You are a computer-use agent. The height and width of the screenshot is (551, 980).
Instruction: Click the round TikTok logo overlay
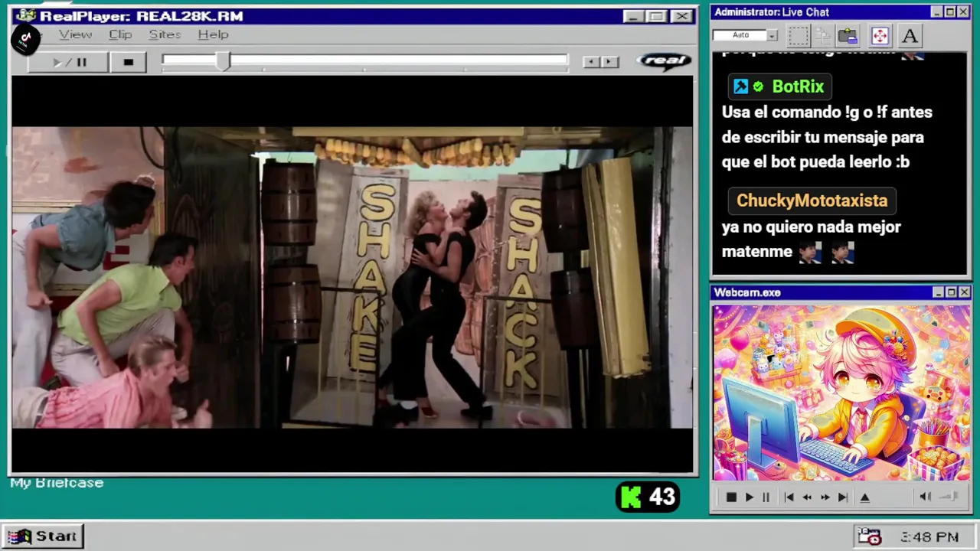(25, 39)
